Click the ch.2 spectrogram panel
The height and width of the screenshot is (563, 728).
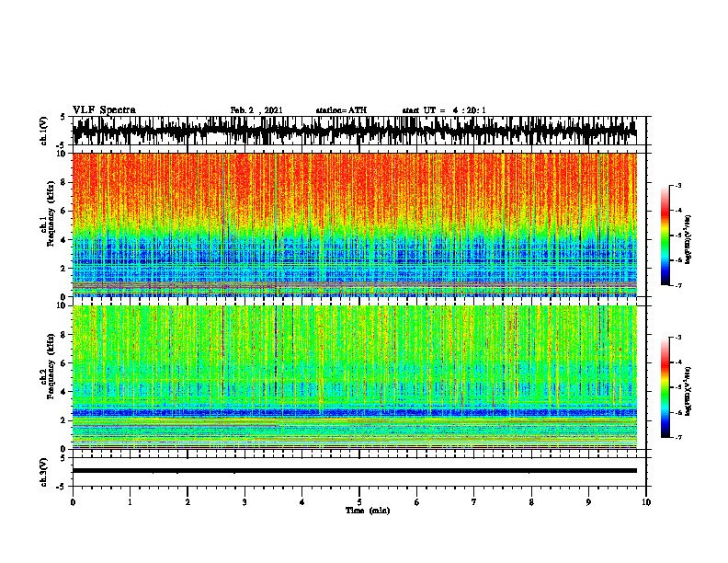tap(354, 377)
